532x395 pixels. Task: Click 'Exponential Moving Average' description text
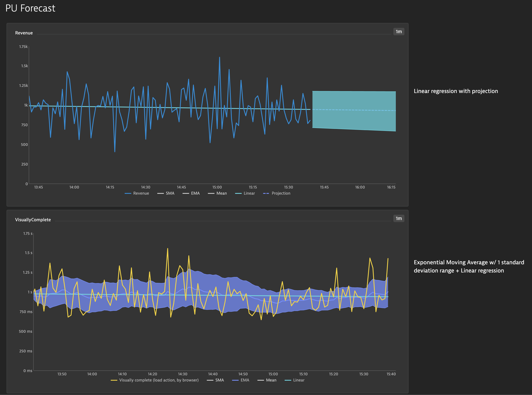pyautogui.click(x=469, y=266)
